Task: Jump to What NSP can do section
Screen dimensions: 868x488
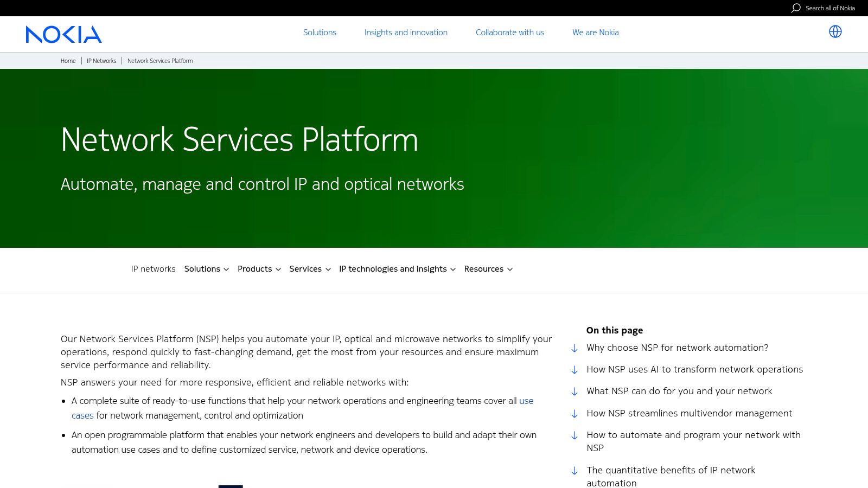Action: point(679,391)
